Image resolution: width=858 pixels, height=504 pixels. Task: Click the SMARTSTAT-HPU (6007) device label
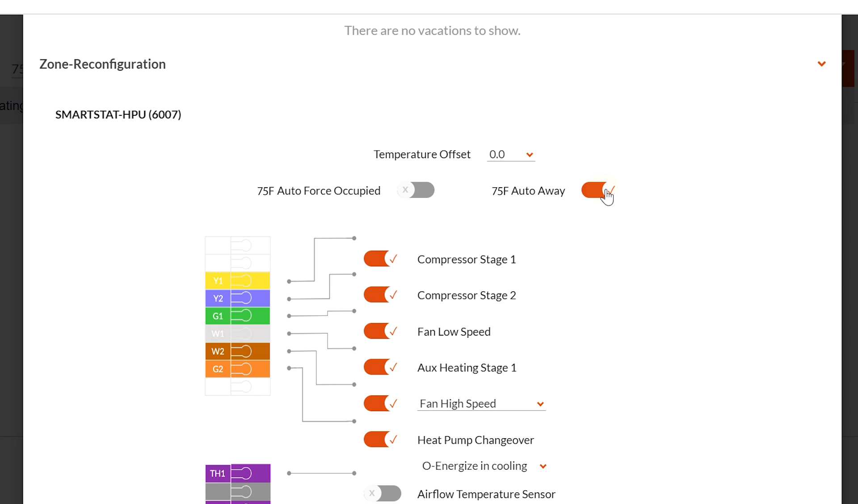click(x=118, y=114)
